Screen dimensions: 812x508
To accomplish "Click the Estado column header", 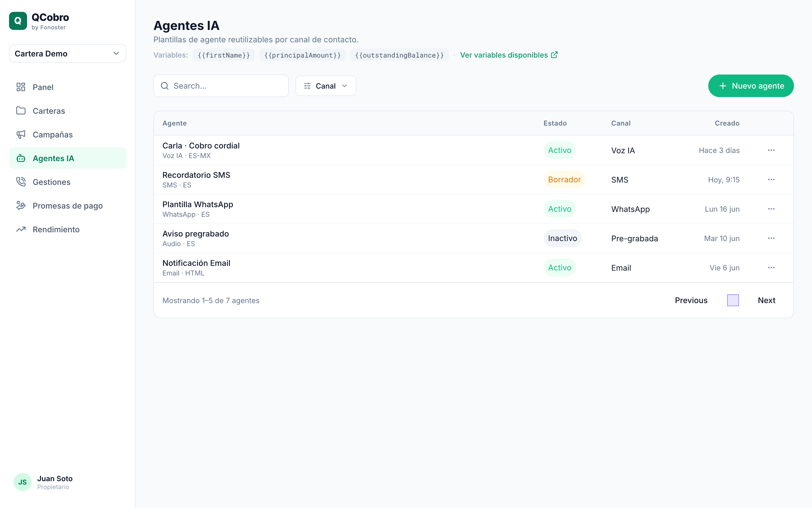I will [x=555, y=123].
